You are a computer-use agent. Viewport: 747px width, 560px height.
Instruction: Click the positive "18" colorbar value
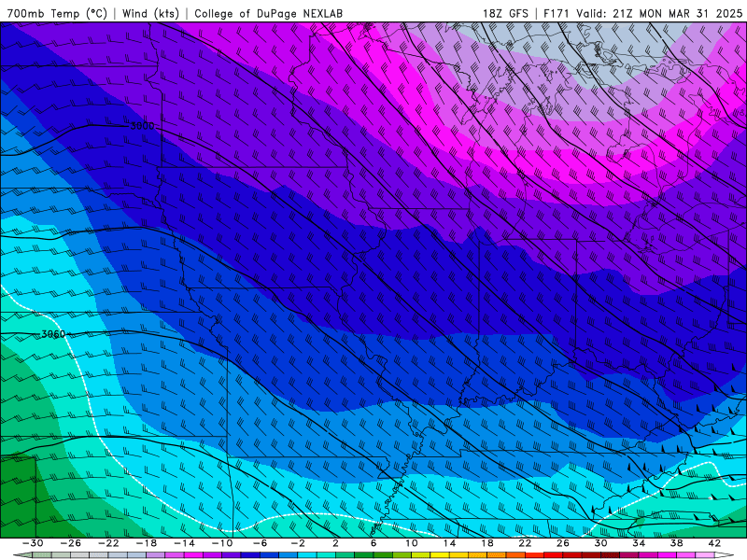486,543
